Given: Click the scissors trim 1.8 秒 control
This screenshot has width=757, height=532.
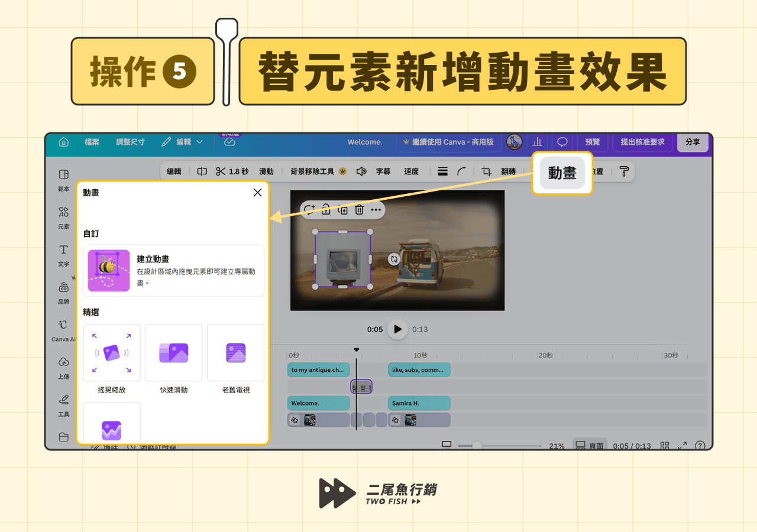Looking at the screenshot, I should click(x=232, y=171).
